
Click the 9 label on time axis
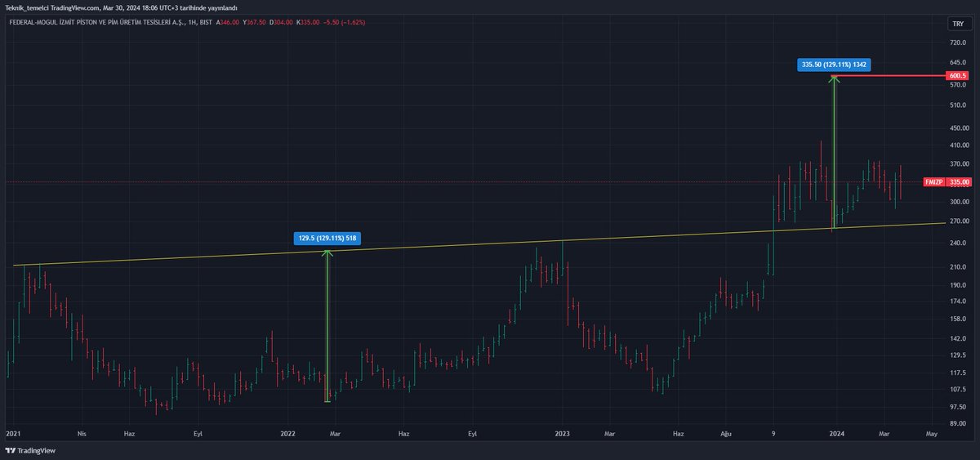point(773,435)
